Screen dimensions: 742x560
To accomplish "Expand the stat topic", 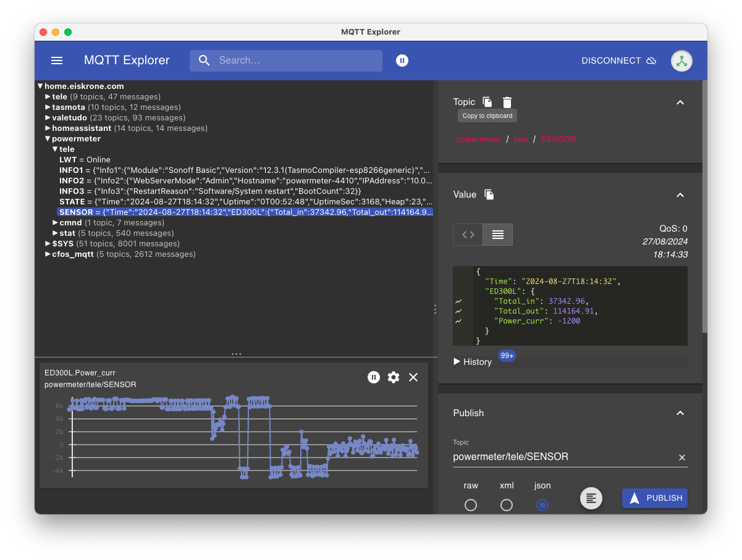I will point(55,233).
